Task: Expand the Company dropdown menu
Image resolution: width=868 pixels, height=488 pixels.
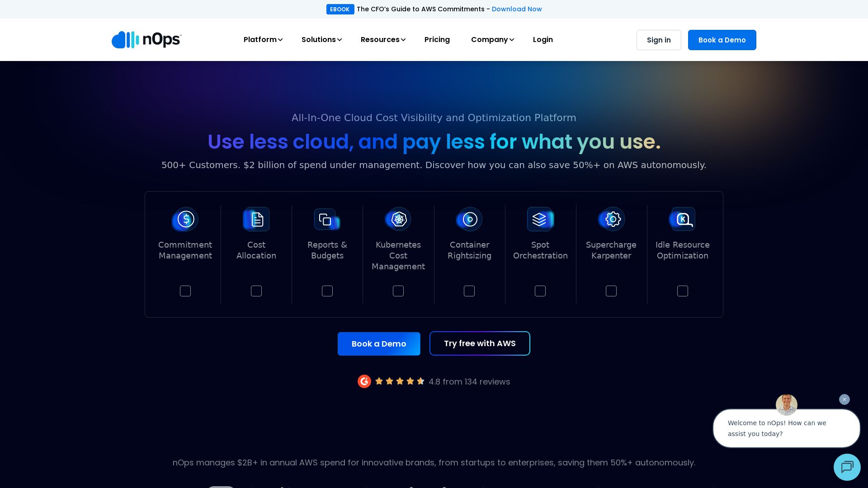Action: tap(492, 40)
